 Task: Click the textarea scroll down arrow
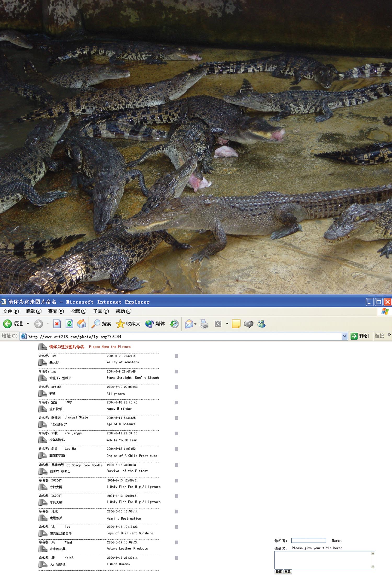pyautogui.click(x=373, y=567)
